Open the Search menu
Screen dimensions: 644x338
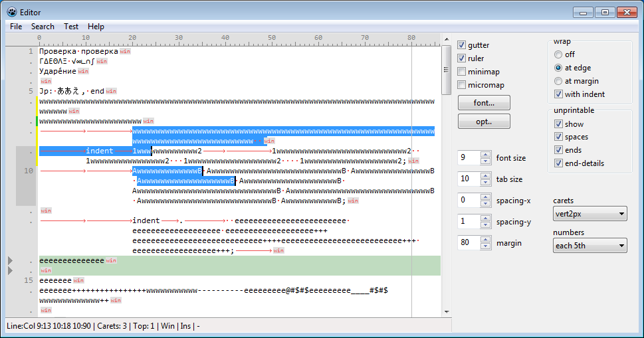click(x=43, y=27)
